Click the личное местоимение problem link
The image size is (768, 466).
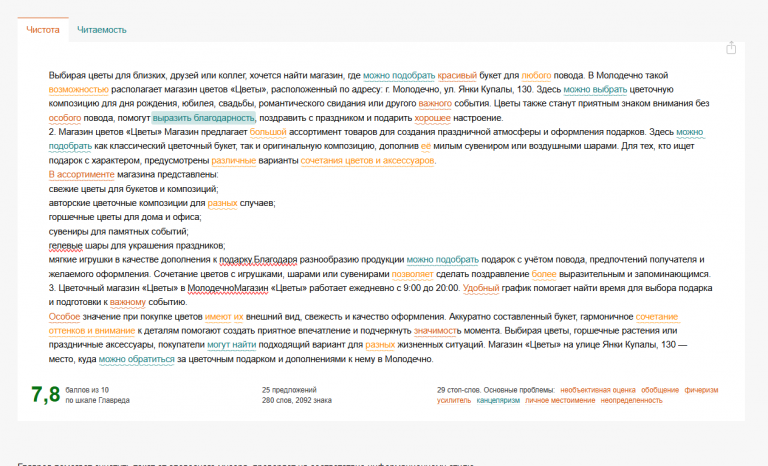click(x=560, y=400)
